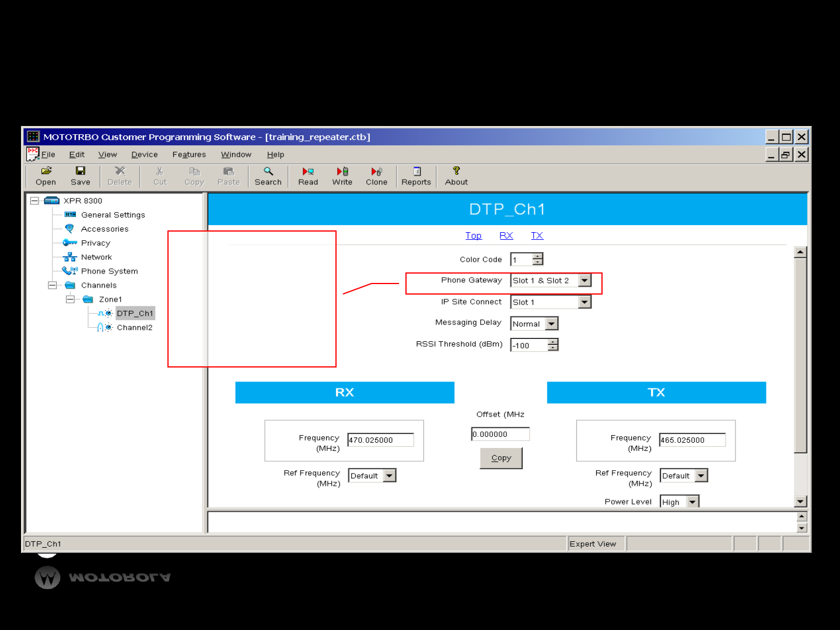Open Network settings in tree
Image resolution: width=840 pixels, height=630 pixels.
[96, 257]
